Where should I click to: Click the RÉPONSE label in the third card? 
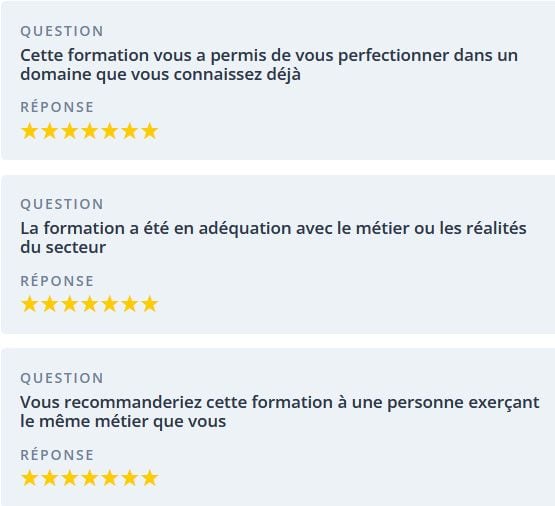(57, 454)
